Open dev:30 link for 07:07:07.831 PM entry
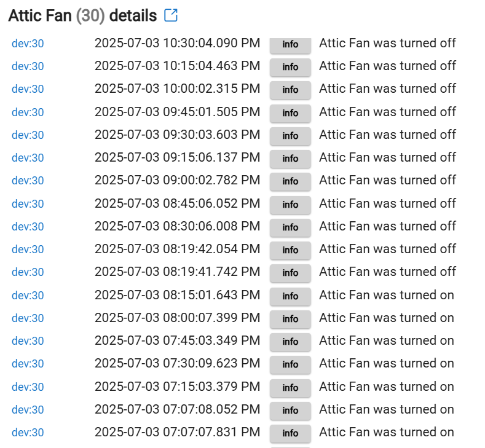This screenshot has width=485, height=448. [x=28, y=432]
